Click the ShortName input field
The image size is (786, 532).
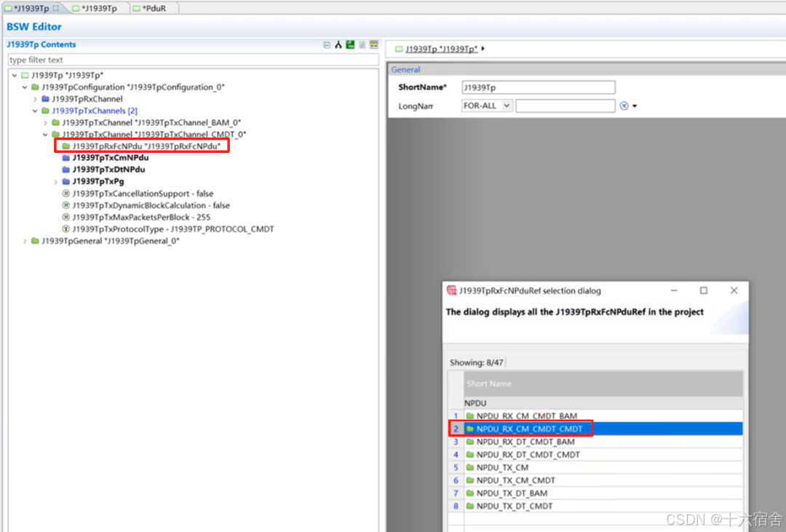[x=538, y=87]
